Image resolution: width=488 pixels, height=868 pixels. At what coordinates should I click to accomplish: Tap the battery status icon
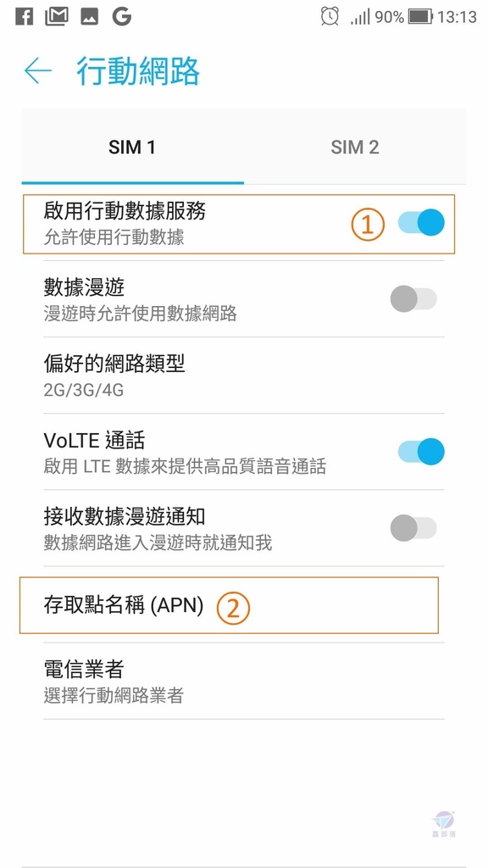(420, 17)
